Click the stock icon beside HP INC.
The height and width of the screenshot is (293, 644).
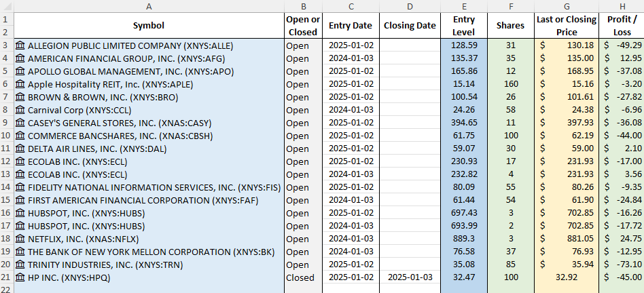tap(20, 278)
